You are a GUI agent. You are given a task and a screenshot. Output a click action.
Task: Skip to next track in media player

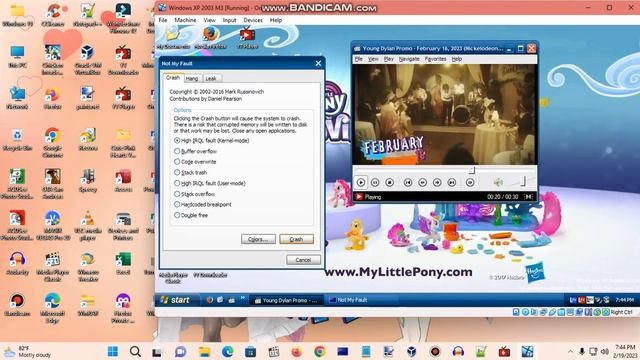452,182
